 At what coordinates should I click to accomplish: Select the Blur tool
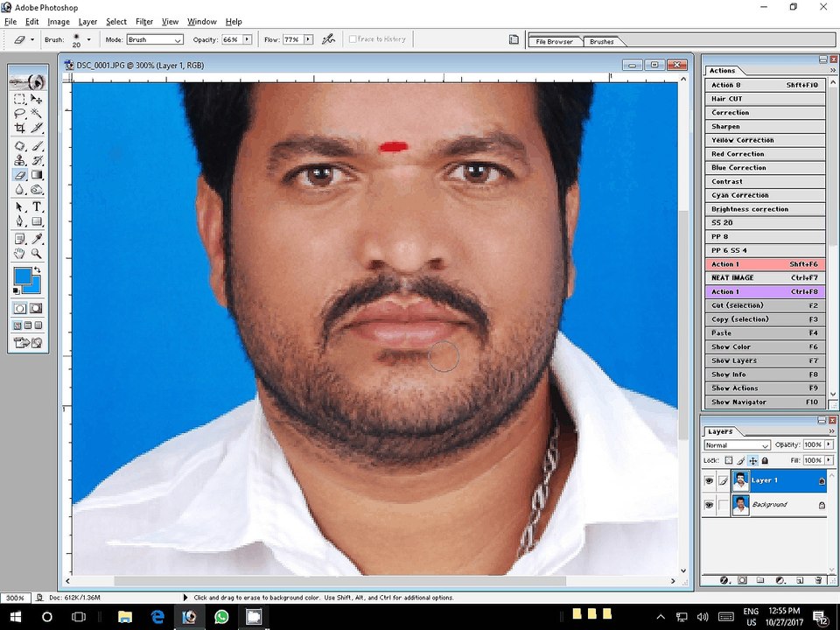[20, 189]
